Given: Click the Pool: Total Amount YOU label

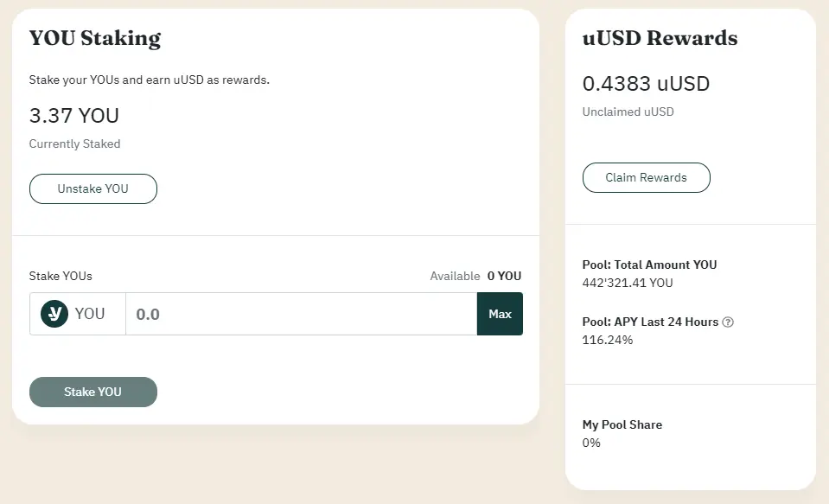Looking at the screenshot, I should [x=650, y=265].
